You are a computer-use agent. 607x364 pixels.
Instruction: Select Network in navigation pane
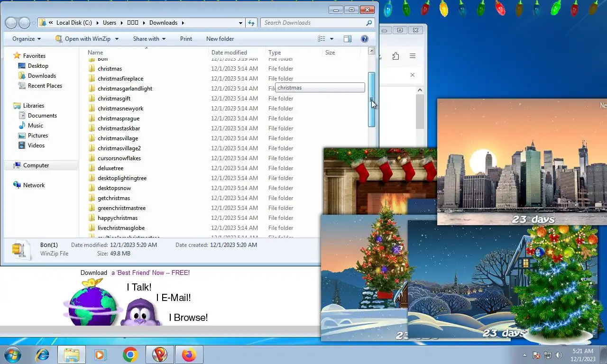click(x=34, y=185)
